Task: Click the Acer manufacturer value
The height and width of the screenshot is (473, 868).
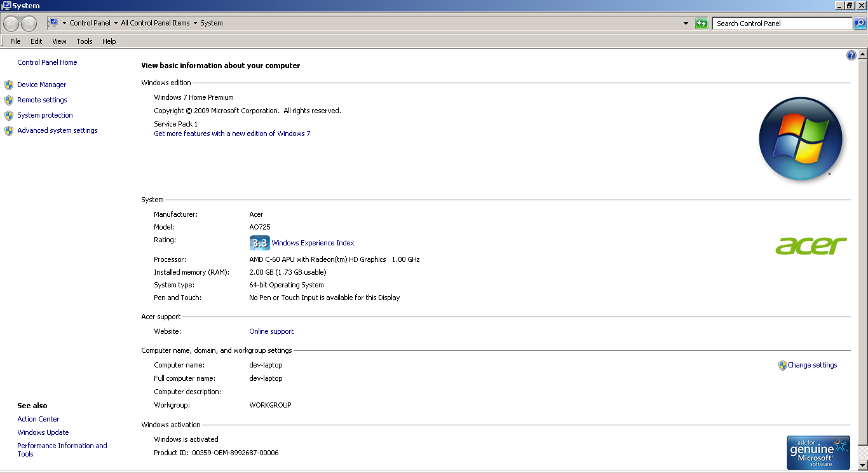Action: (x=256, y=214)
